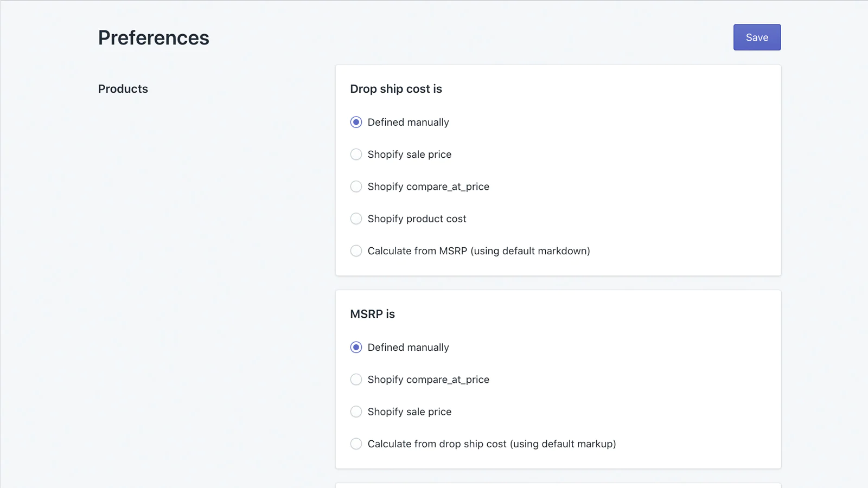Select Defined manually radio under Drop ship cost

pyautogui.click(x=356, y=123)
